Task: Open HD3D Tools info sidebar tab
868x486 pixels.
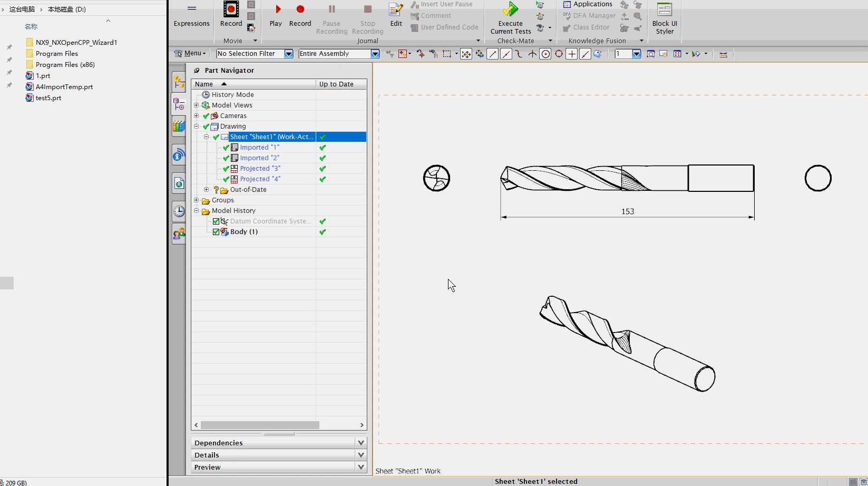Action: click(179, 155)
